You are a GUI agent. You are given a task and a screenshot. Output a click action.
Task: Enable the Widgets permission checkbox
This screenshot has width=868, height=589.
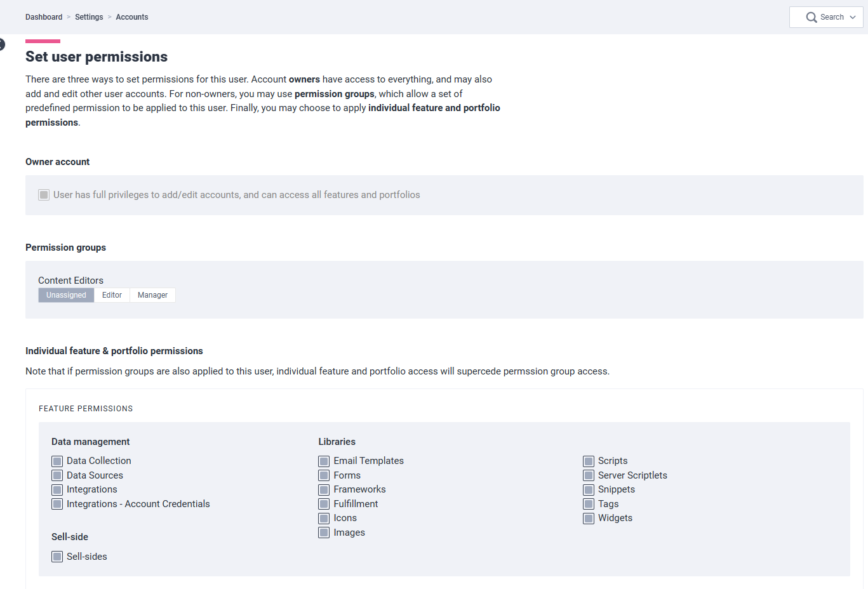pos(589,519)
